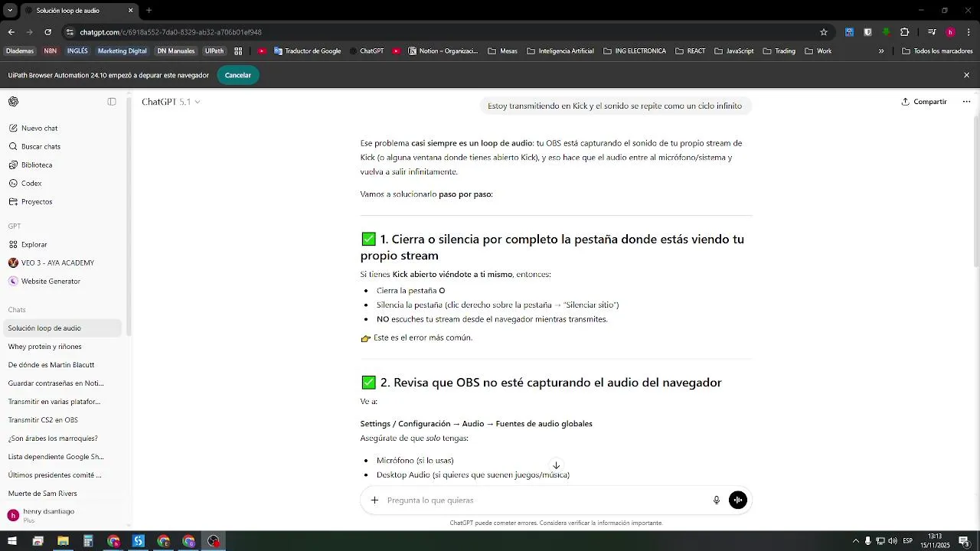
Task: Click Cancelar on the UiPath debugging bar
Action: point(238,76)
